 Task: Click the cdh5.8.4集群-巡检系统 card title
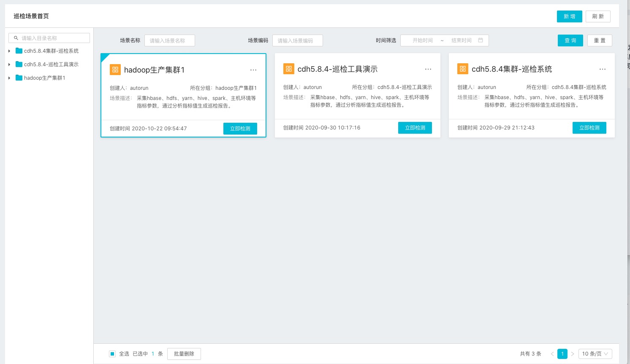[x=512, y=69]
